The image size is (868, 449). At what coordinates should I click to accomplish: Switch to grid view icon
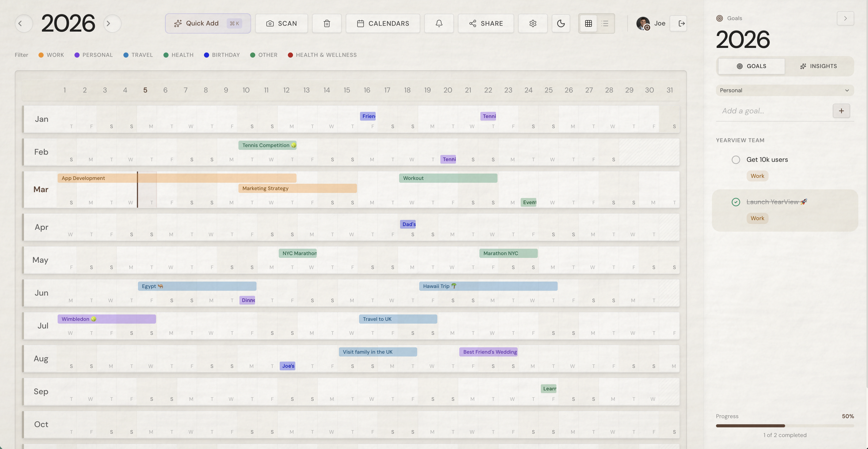[x=588, y=23]
